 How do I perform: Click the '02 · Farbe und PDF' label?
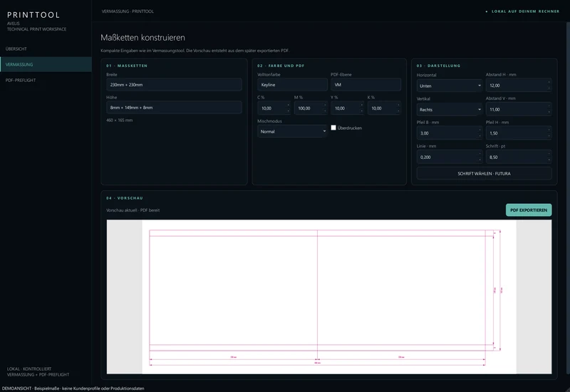click(x=281, y=66)
